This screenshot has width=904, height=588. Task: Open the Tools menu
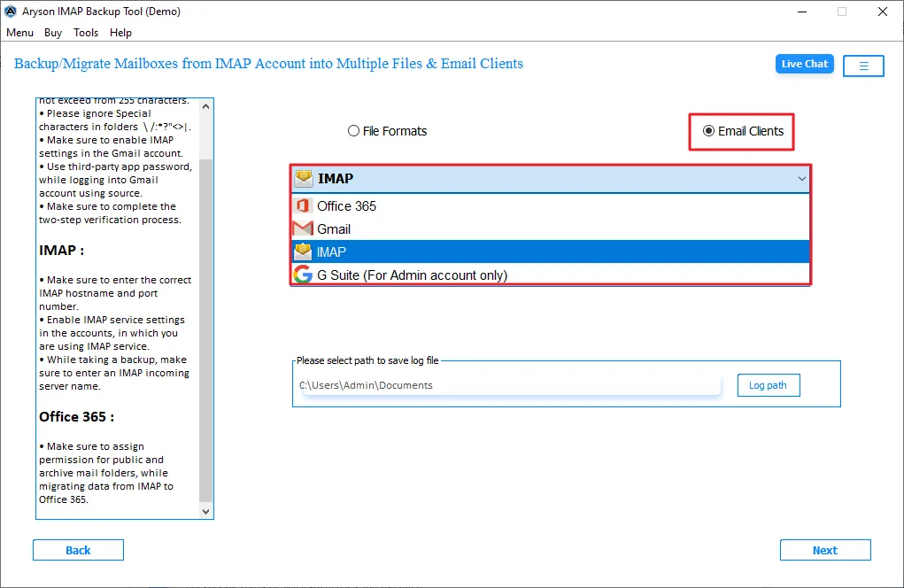click(x=86, y=33)
